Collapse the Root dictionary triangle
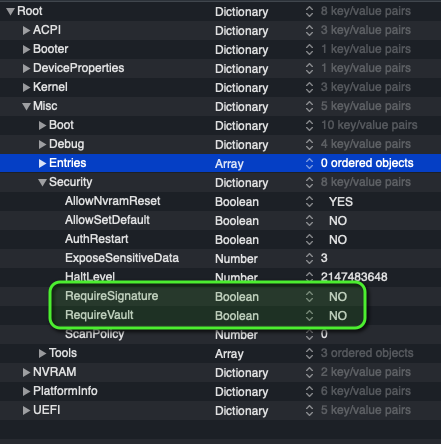 click(10, 12)
